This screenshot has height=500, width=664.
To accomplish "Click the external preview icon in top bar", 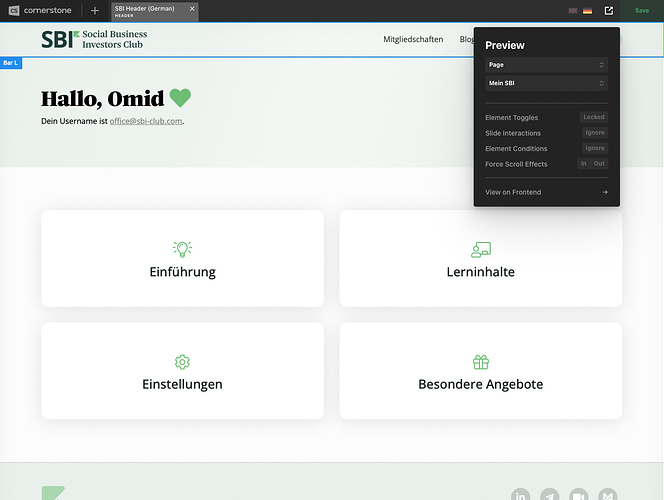I will pos(609,11).
